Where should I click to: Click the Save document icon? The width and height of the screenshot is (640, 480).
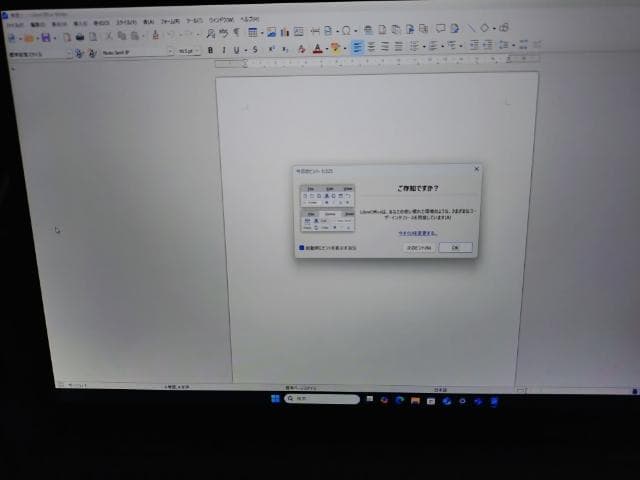point(46,38)
